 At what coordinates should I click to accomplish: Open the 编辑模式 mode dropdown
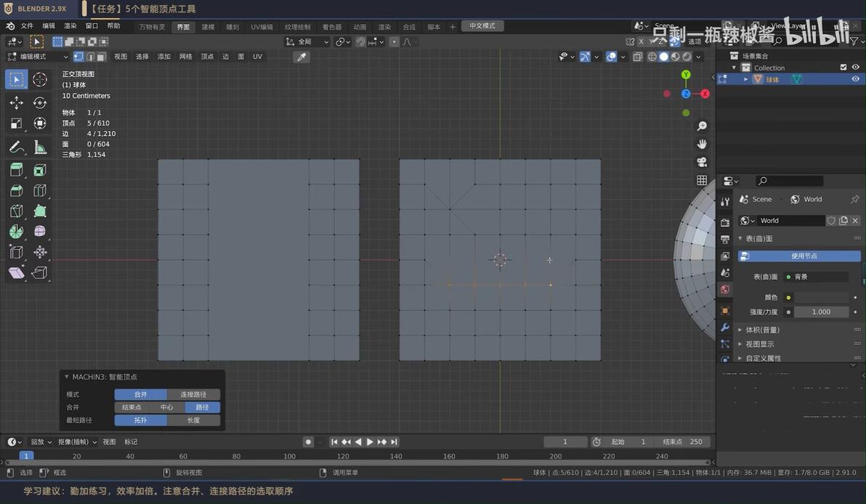pos(38,57)
